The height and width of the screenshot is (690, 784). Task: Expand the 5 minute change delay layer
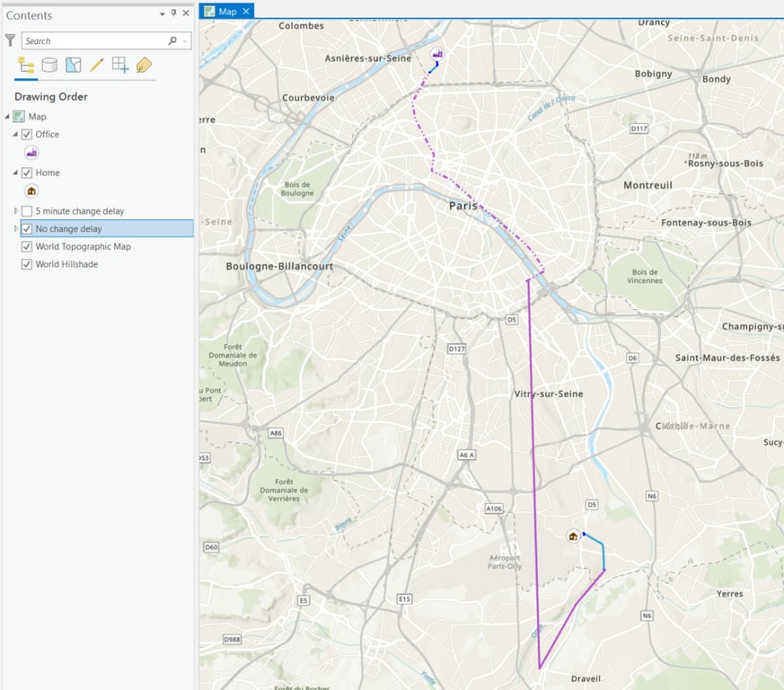pos(16,210)
